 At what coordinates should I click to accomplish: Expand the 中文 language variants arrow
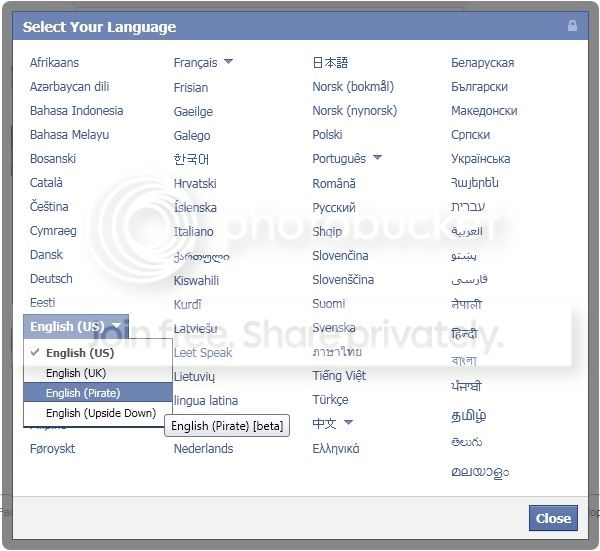pos(348,422)
